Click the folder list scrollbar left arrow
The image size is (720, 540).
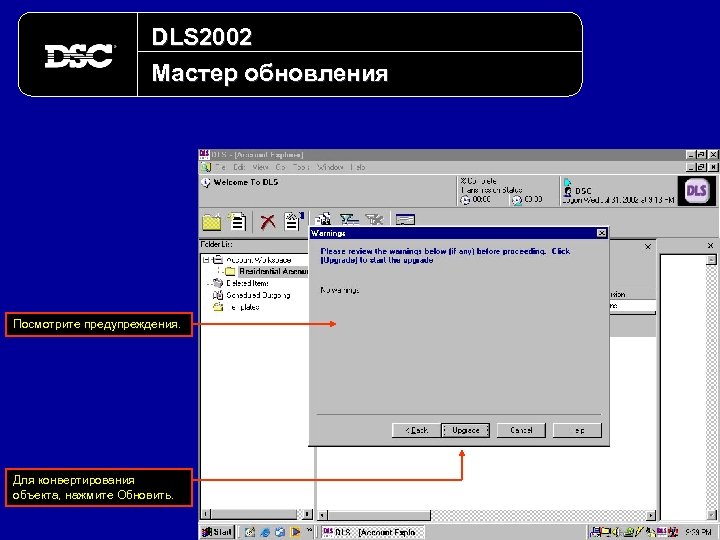[x=206, y=514]
